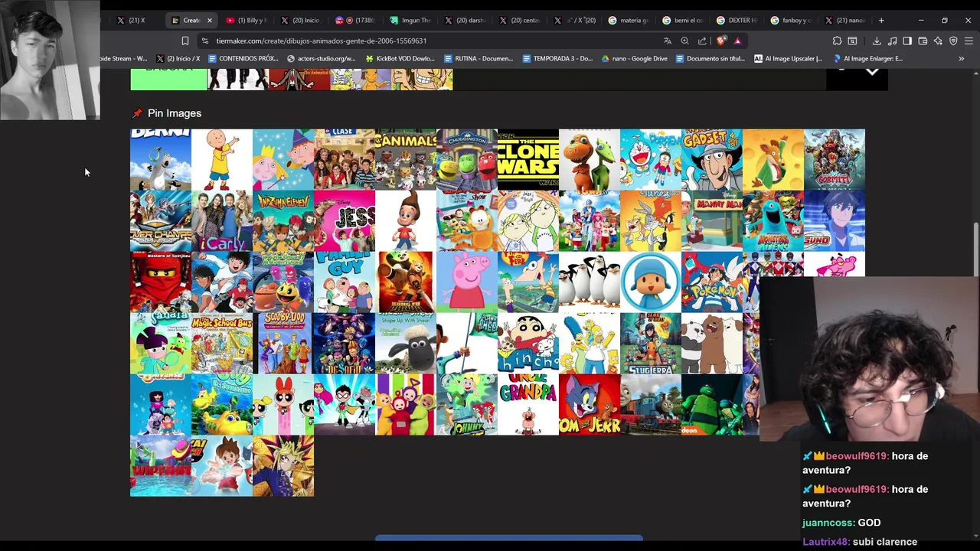Open the "(2) Inicio / X" bookmark

[x=178, y=58]
